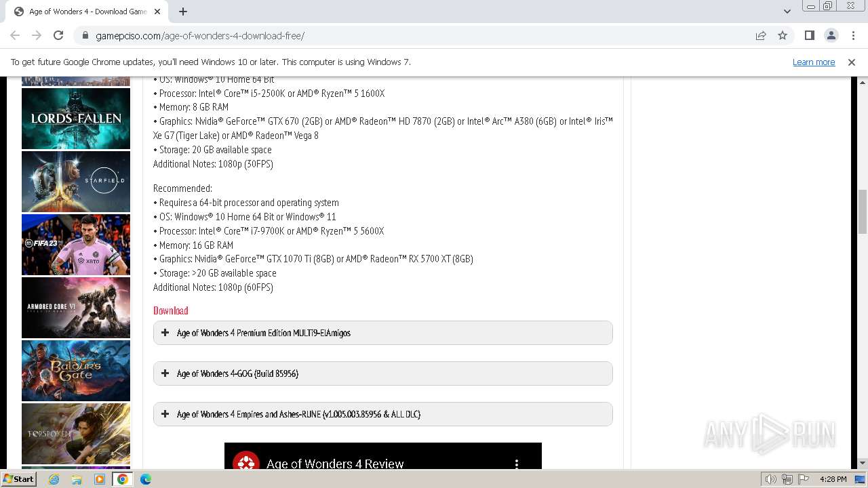Open Windows Explorer from taskbar
This screenshot has width=868, height=488.
coord(77,479)
